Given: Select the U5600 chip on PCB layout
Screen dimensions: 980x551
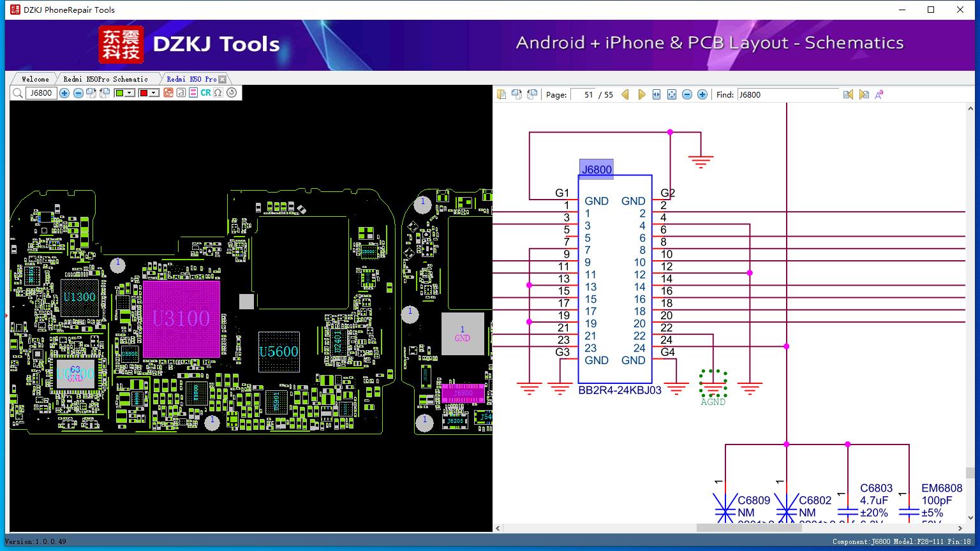Looking at the screenshot, I should tap(279, 351).
